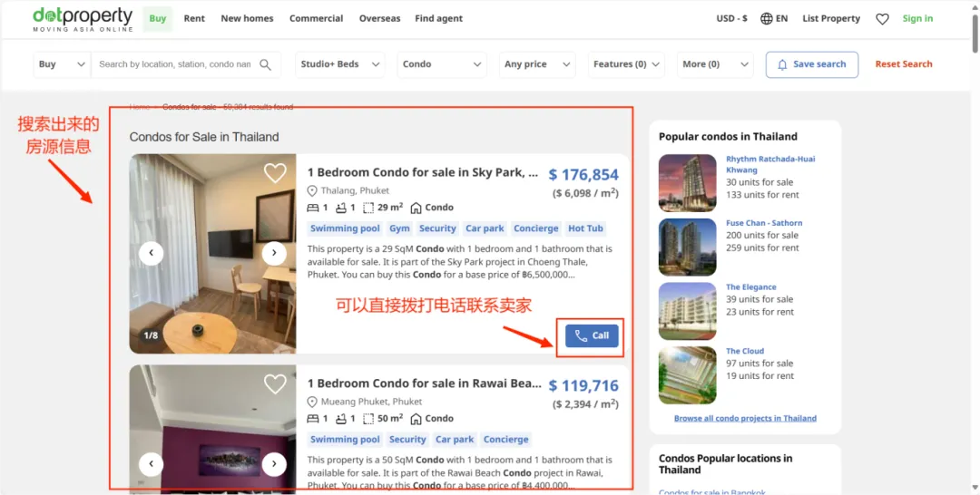This screenshot has width=980, height=495.
Task: Click The Elegance building thumbnail
Action: click(x=688, y=311)
